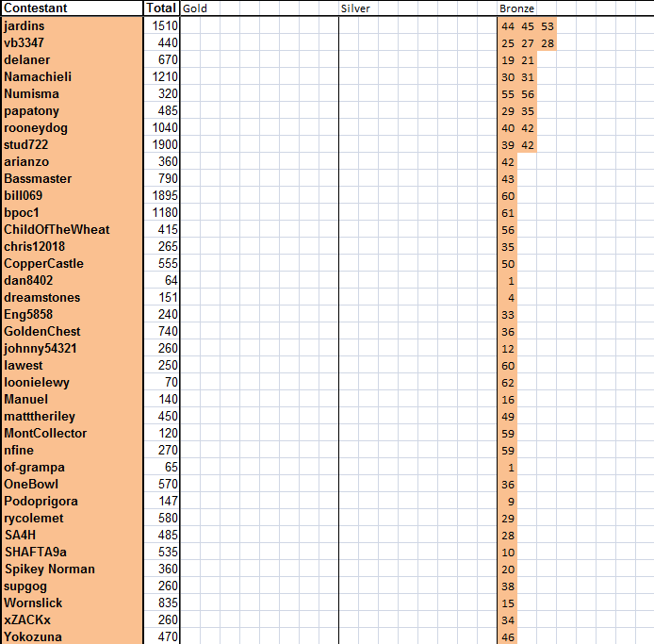
Task: Select the dan8402 name cell
Action: pos(73,280)
